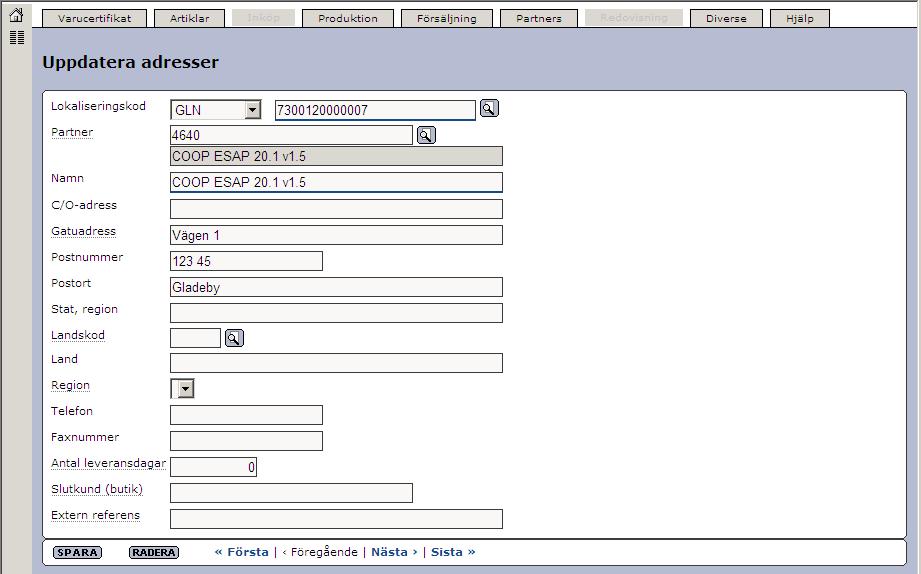
Task: Click the Antal leveransdagar label
Action: (x=109, y=464)
